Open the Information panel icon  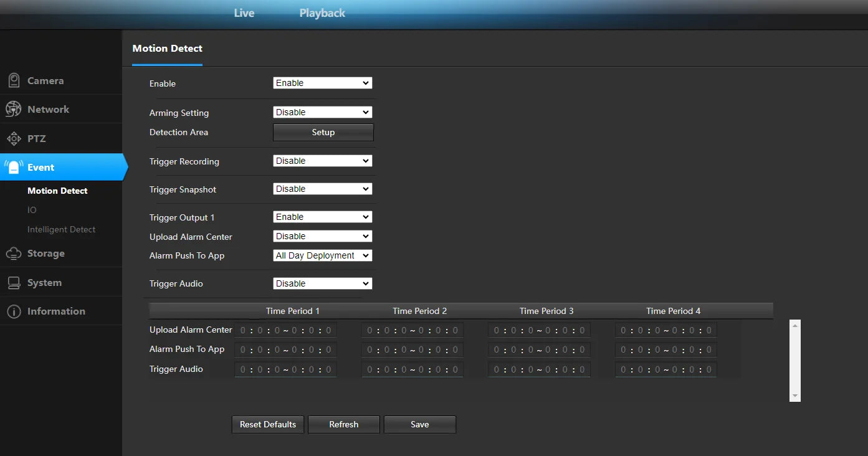14,311
